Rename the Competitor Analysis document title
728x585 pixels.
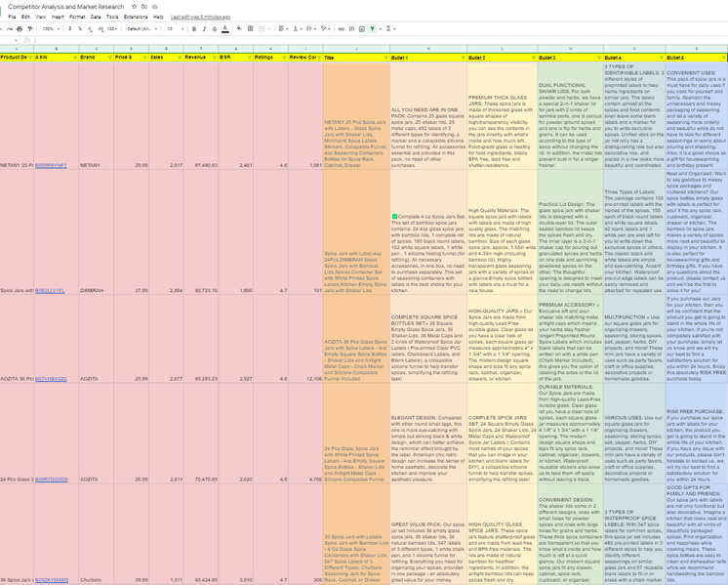point(66,7)
